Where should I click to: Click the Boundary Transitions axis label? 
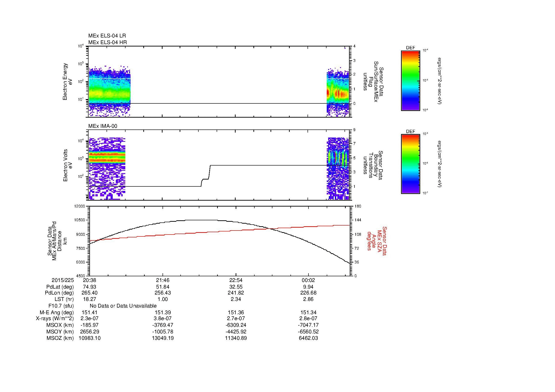(373, 165)
